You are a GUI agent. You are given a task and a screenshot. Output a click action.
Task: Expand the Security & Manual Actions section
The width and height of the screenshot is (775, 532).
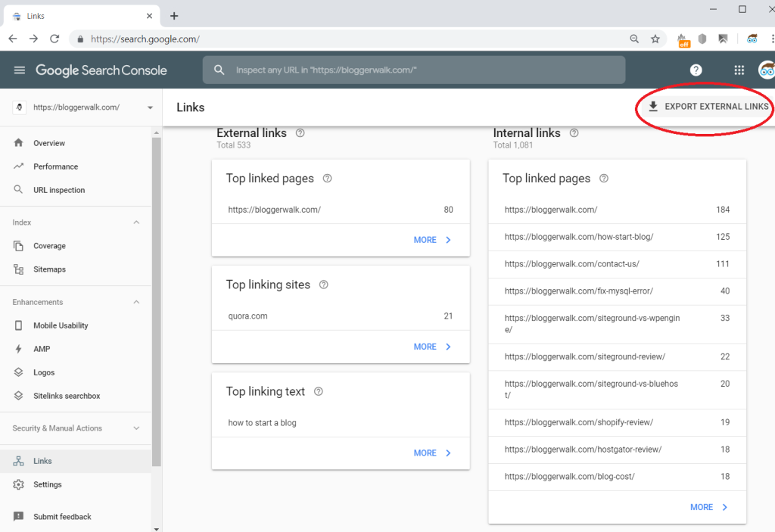click(x=136, y=428)
